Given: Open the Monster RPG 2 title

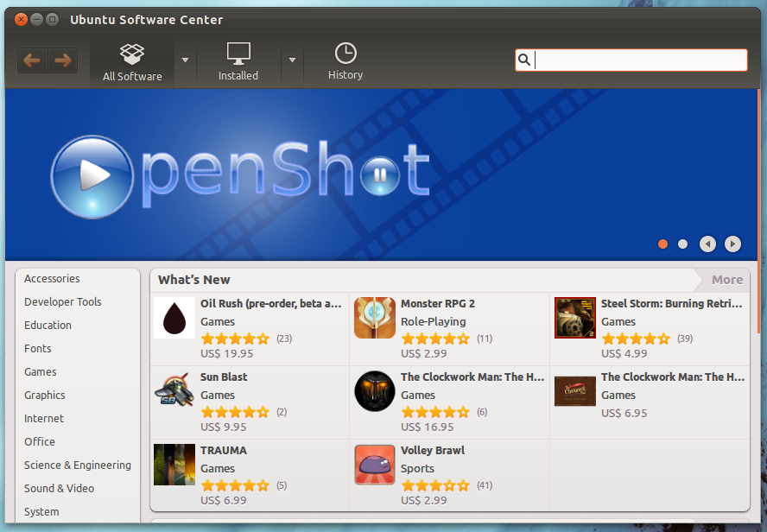Looking at the screenshot, I should (438, 304).
